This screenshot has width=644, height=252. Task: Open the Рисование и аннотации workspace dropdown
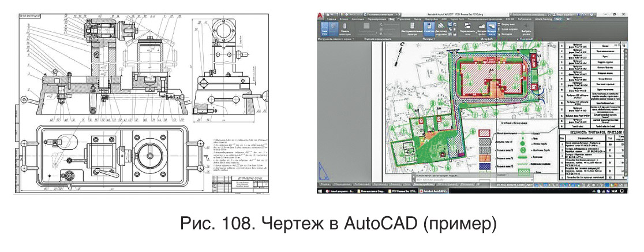[381, 14]
